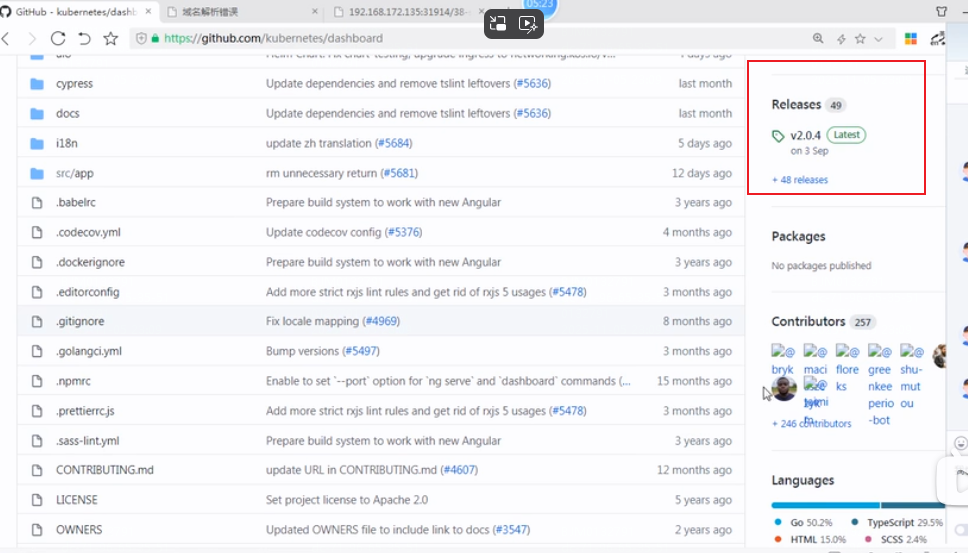Screen dimensions: 968x553
Task: Click the video record overlay icon
Action: coord(528,24)
